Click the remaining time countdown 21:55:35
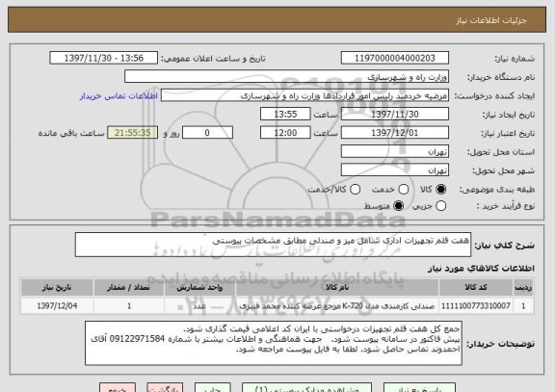Image resolution: width=555 pixels, height=392 pixels. point(133,133)
